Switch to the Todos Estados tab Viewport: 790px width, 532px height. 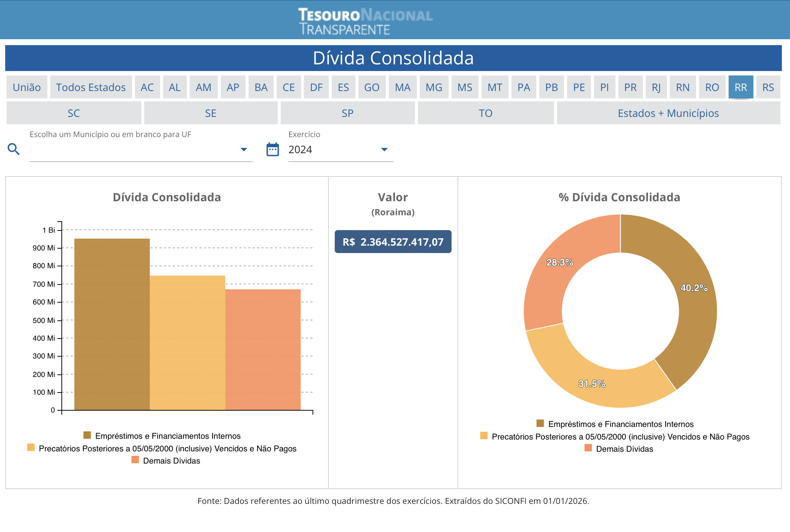(91, 87)
